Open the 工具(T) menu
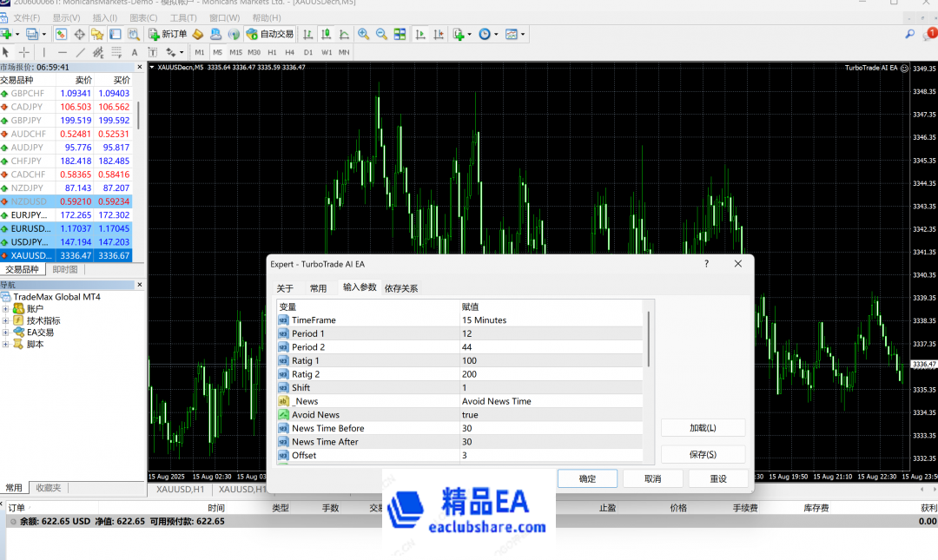 point(183,18)
